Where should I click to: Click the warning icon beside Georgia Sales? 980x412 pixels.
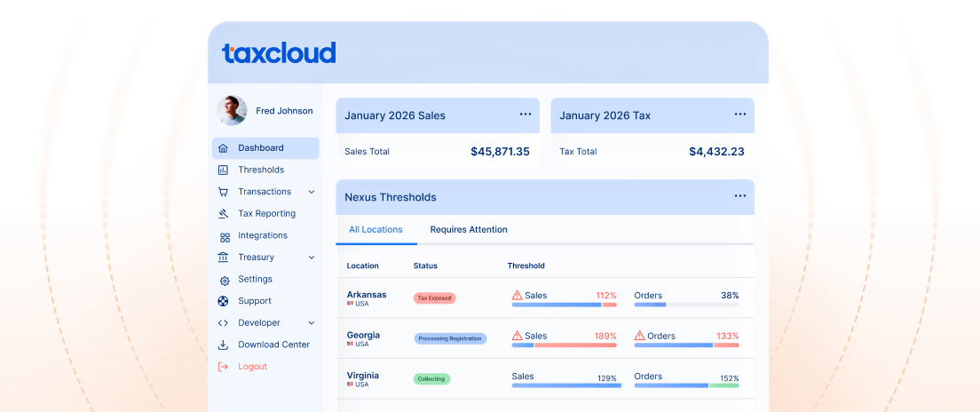click(517, 336)
